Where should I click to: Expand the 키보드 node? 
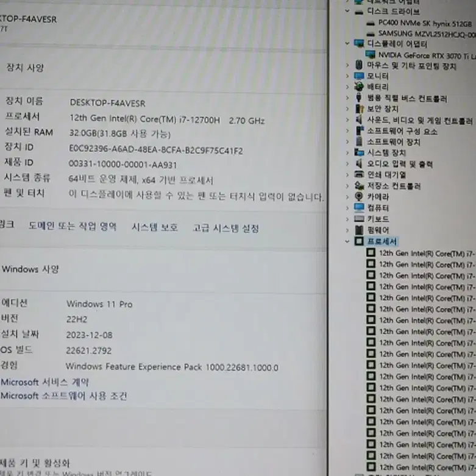click(x=347, y=219)
